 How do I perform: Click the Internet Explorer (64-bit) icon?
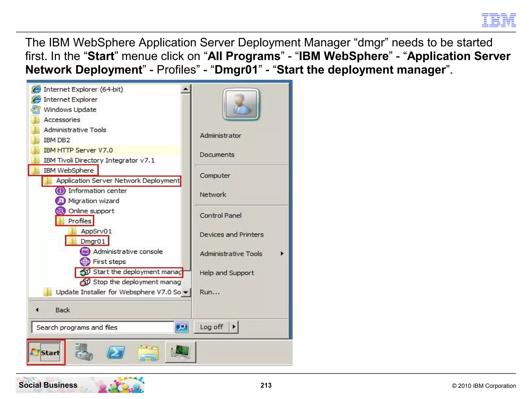(36, 89)
